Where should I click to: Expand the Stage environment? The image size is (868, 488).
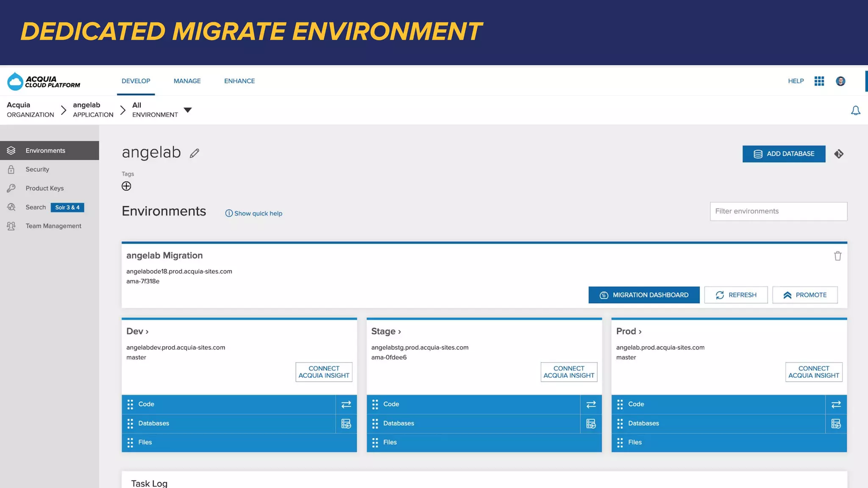(386, 331)
